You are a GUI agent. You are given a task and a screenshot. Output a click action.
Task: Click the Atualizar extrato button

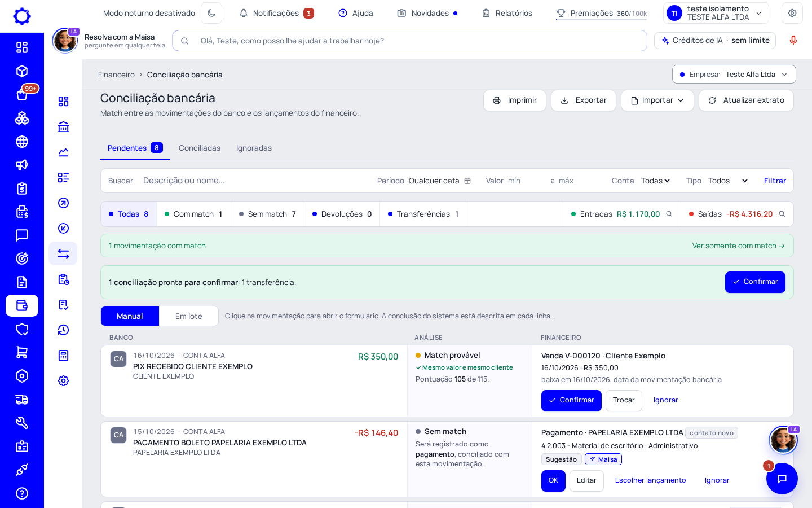[746, 100]
